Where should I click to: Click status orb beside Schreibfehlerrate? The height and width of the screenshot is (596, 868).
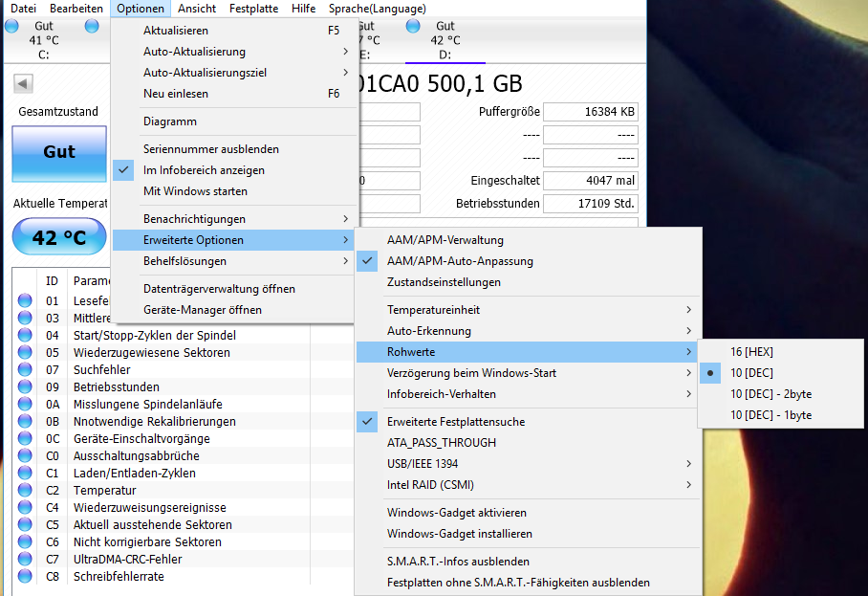pos(25,576)
